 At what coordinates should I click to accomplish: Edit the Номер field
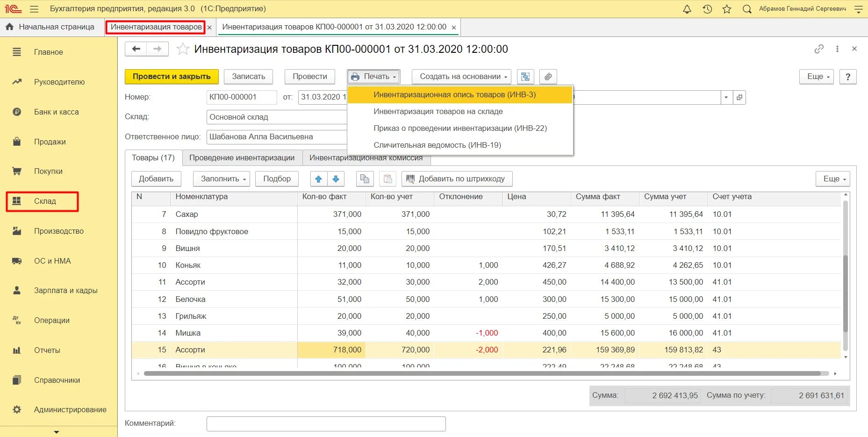point(242,97)
